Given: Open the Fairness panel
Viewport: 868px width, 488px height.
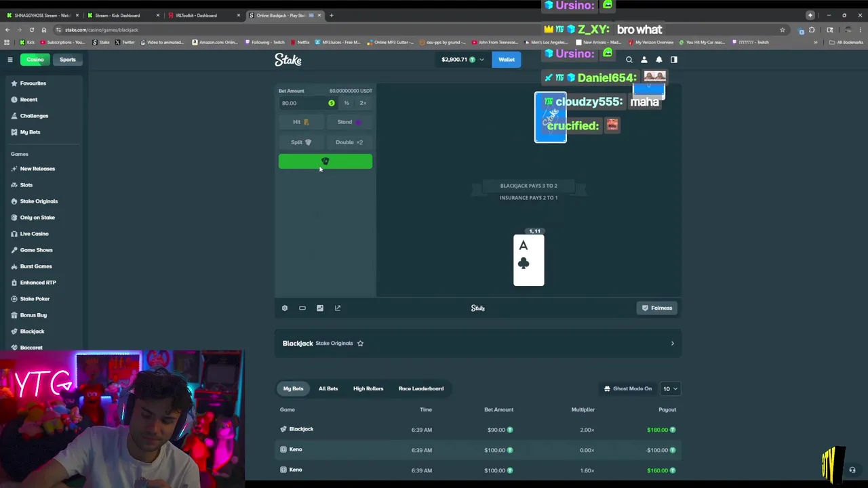Looking at the screenshot, I should [x=657, y=308].
